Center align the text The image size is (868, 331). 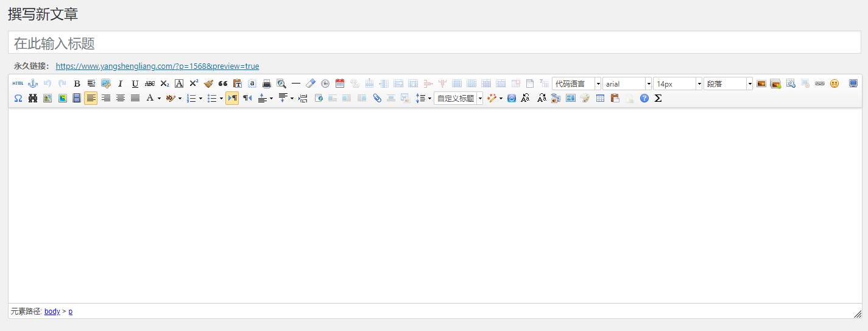pyautogui.click(x=121, y=98)
